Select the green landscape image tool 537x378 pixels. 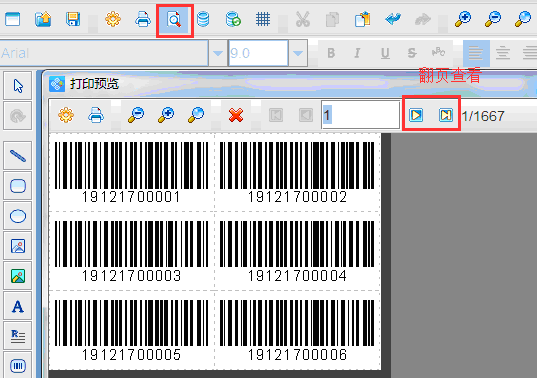point(18,276)
